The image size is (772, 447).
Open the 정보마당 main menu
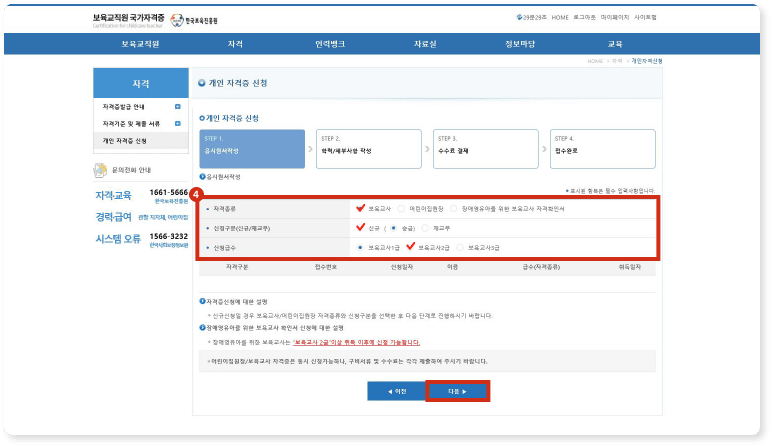pos(520,44)
